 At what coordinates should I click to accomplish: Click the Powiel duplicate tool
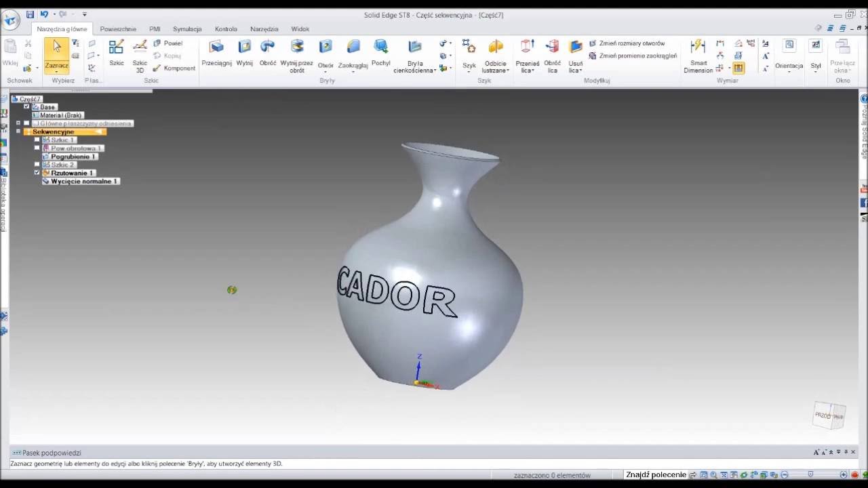[x=167, y=43]
